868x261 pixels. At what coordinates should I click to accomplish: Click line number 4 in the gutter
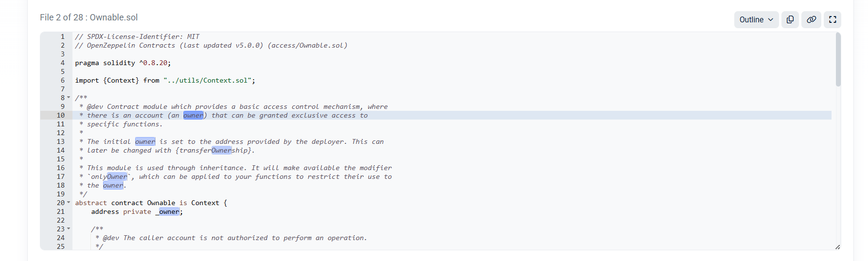pyautogui.click(x=62, y=63)
